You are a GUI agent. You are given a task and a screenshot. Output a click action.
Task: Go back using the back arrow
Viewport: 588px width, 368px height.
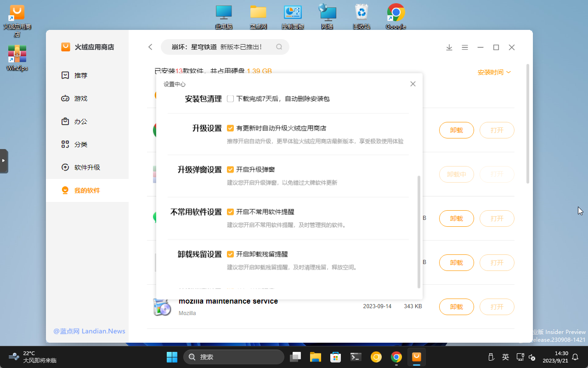pos(150,47)
